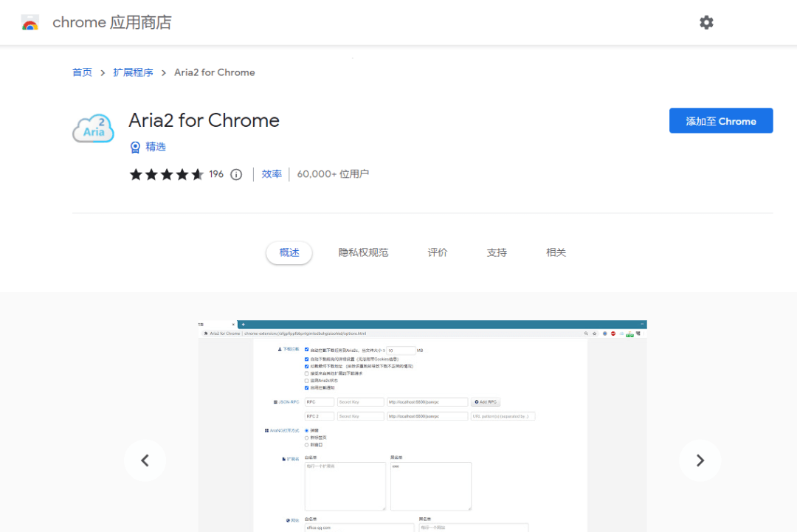Click the 添加至 Chrome button

pos(720,120)
